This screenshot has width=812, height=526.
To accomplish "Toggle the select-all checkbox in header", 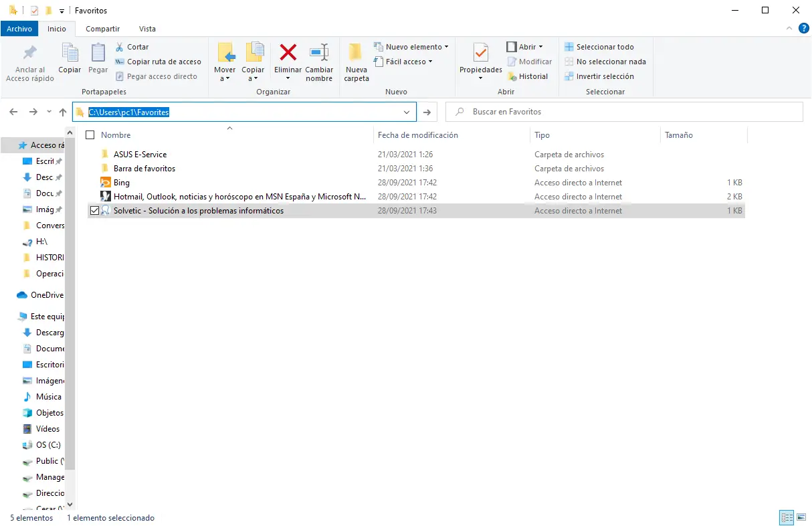I will click(x=90, y=135).
